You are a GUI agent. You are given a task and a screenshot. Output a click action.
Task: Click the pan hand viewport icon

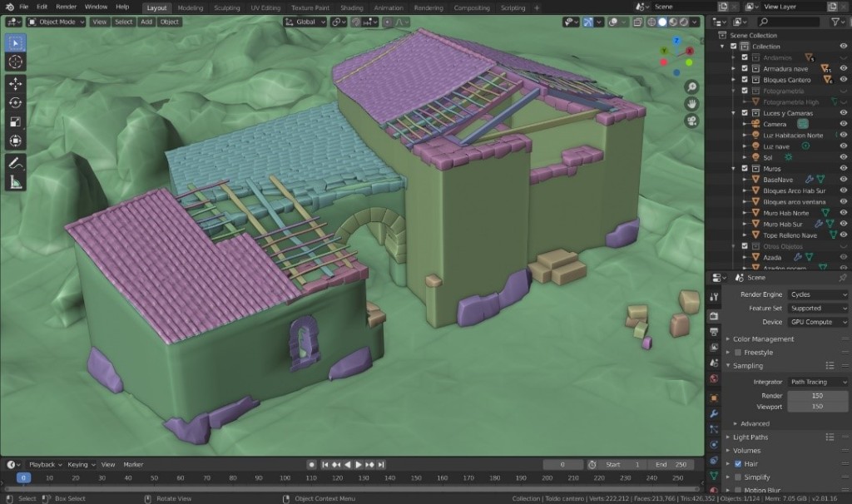pos(691,104)
